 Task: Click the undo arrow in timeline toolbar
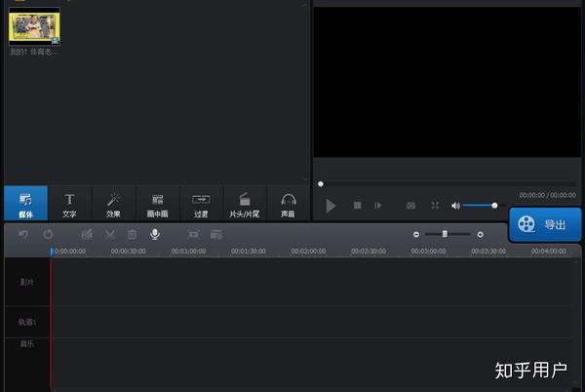23,235
